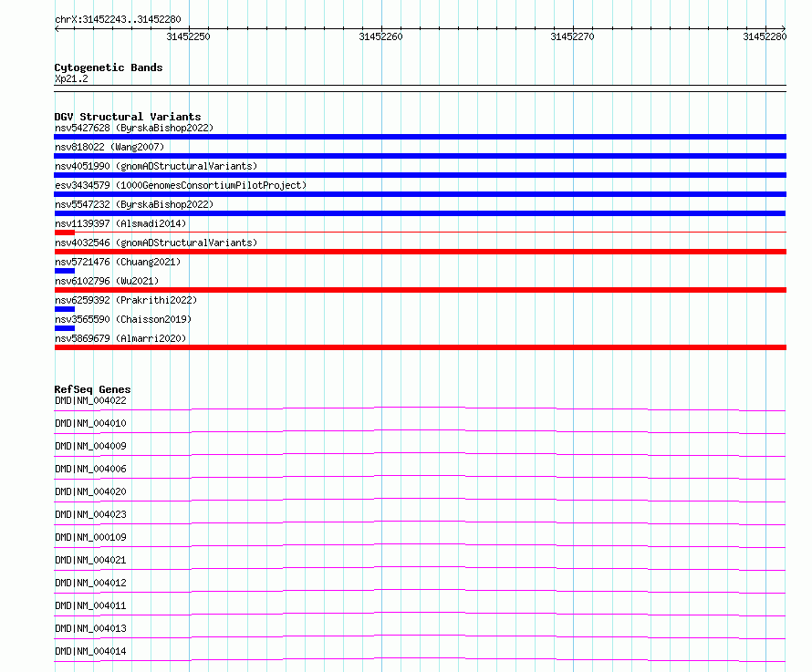Open variant nsv5547232 (ByrskaBishop2022)
812x672 pixels.
[x=134, y=204]
